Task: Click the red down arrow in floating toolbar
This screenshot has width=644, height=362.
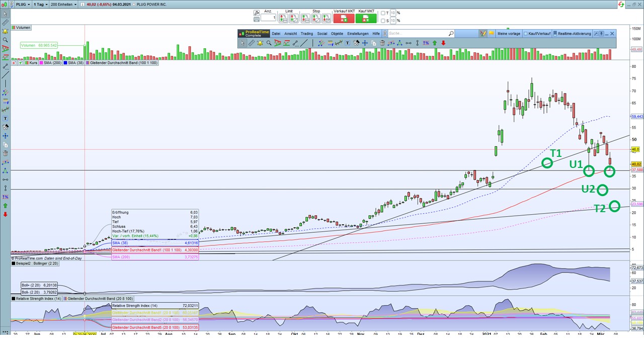Action: 443,43
